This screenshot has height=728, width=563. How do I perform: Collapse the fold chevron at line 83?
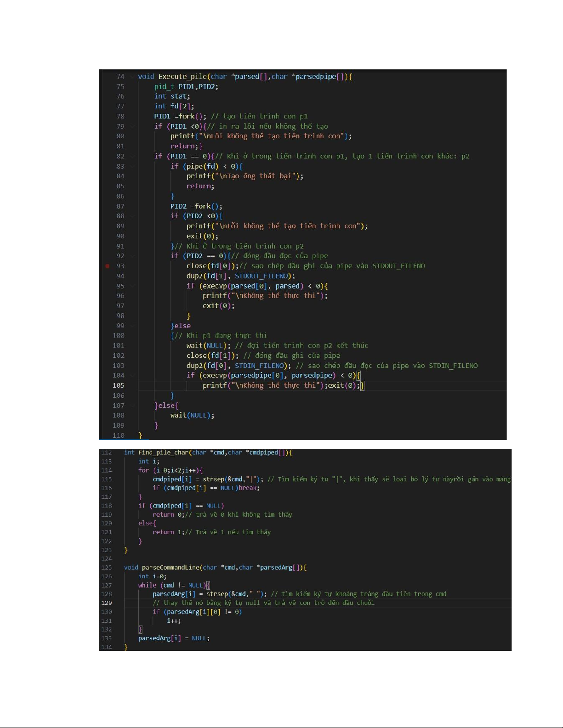pos(132,166)
